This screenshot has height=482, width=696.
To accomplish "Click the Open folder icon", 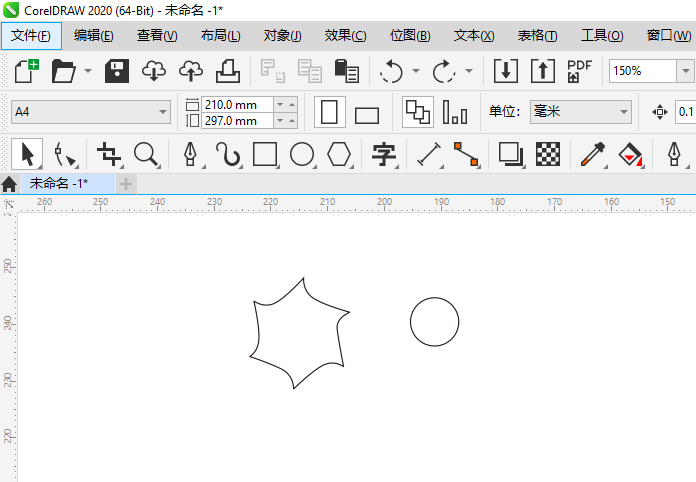I will [x=63, y=71].
